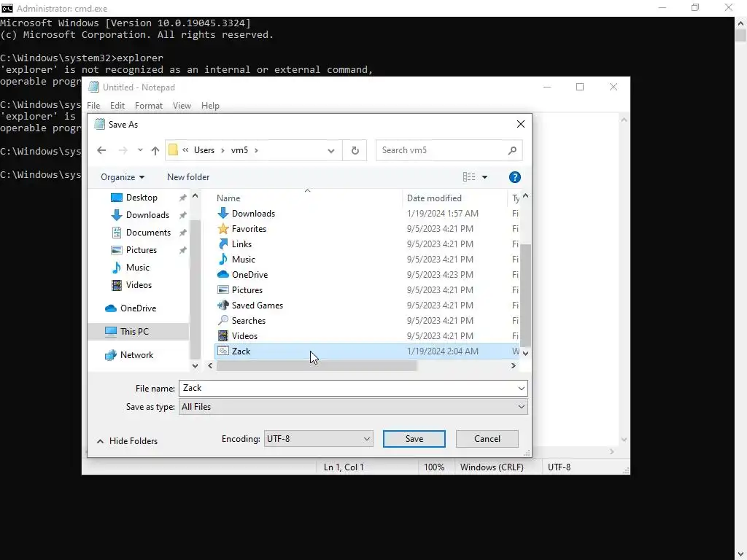Click the 100% zoom in Notepad status bar

(434, 467)
